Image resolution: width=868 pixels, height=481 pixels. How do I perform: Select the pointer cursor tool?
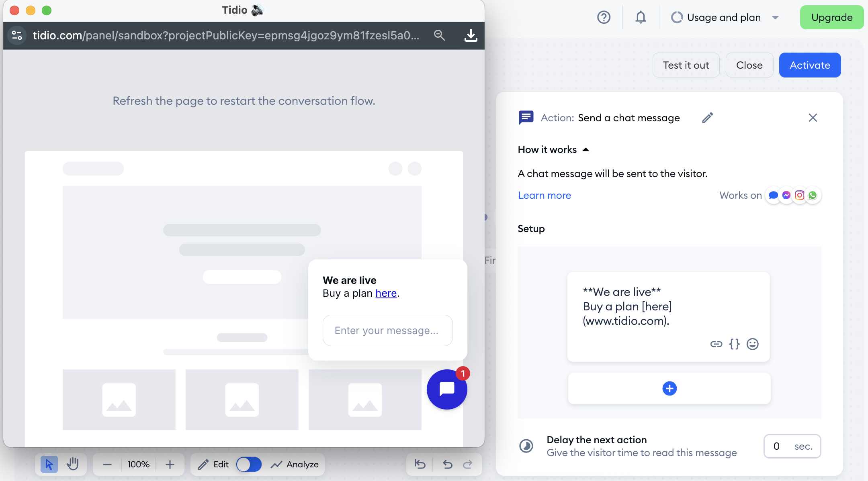(49, 465)
